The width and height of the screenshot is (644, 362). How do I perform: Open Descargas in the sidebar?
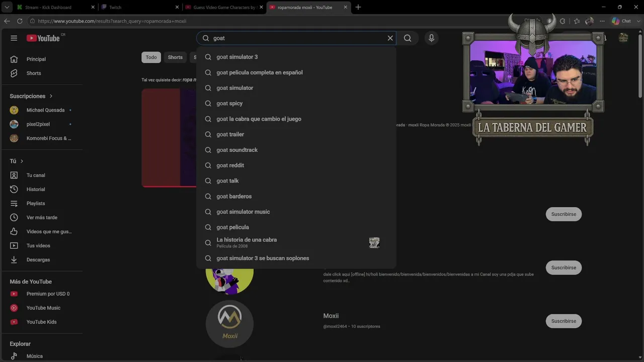tap(42, 260)
